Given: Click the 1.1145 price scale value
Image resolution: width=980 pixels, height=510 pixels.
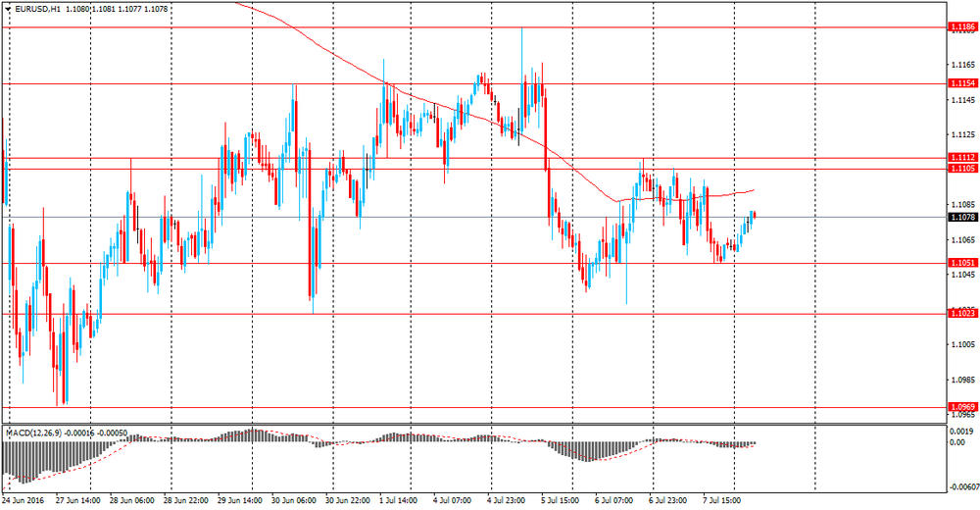Looking at the screenshot, I should [963, 100].
